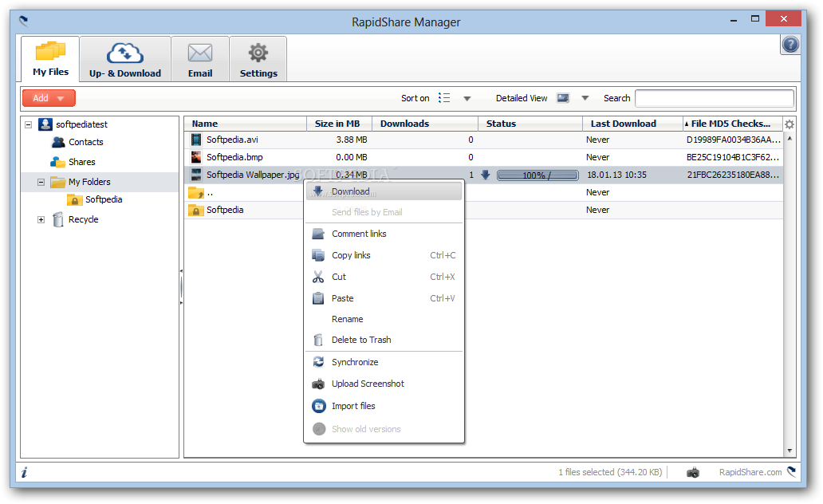Click the Search input field
This screenshot has width=823, height=504.
715,98
